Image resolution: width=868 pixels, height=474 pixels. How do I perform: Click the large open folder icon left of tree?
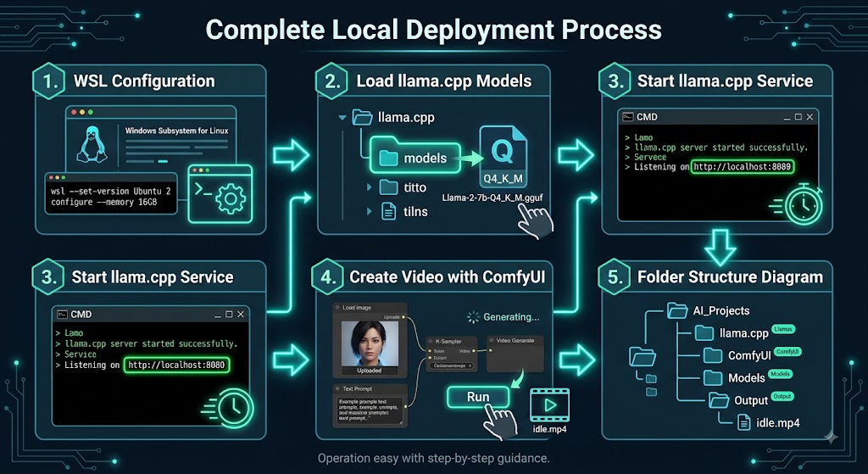coord(643,357)
